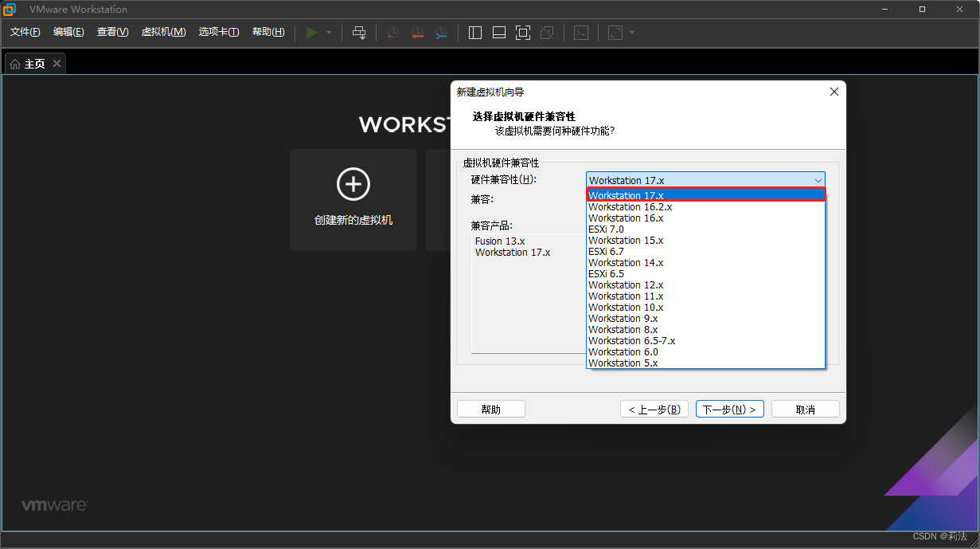The width and height of the screenshot is (980, 549).
Task: Open the stretch display dropdown arrow
Action: pos(632,33)
